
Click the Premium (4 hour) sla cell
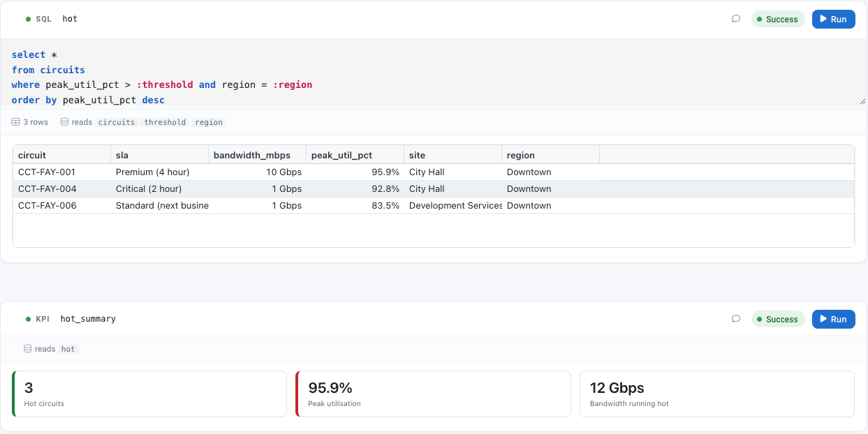tap(160, 172)
